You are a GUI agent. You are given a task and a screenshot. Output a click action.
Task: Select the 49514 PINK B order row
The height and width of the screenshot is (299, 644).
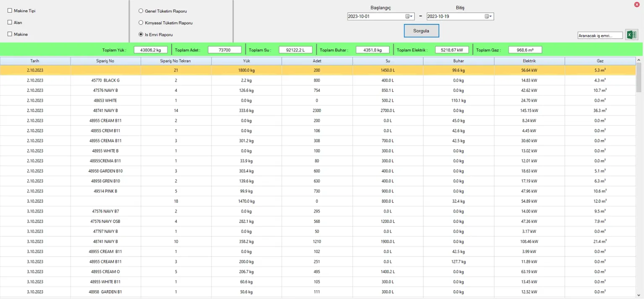point(105,191)
